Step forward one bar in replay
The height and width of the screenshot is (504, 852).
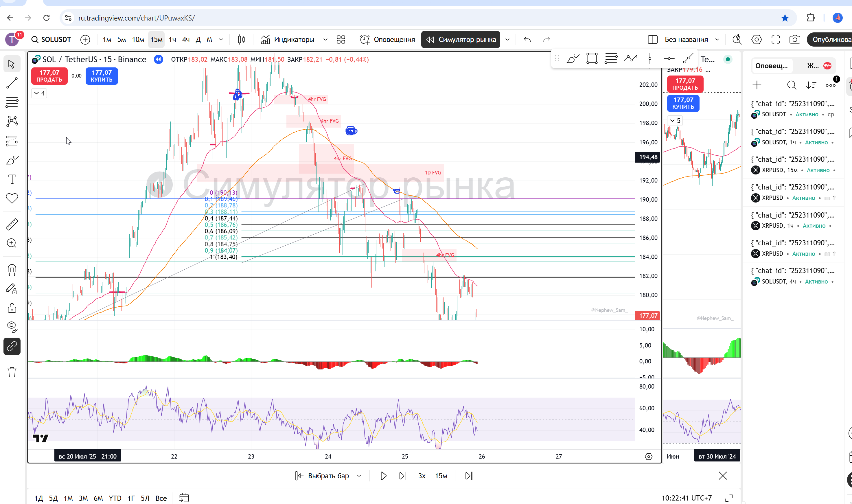[402, 476]
